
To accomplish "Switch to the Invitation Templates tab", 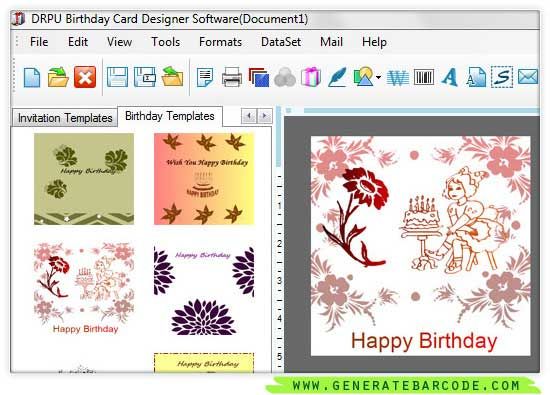I will (65, 118).
